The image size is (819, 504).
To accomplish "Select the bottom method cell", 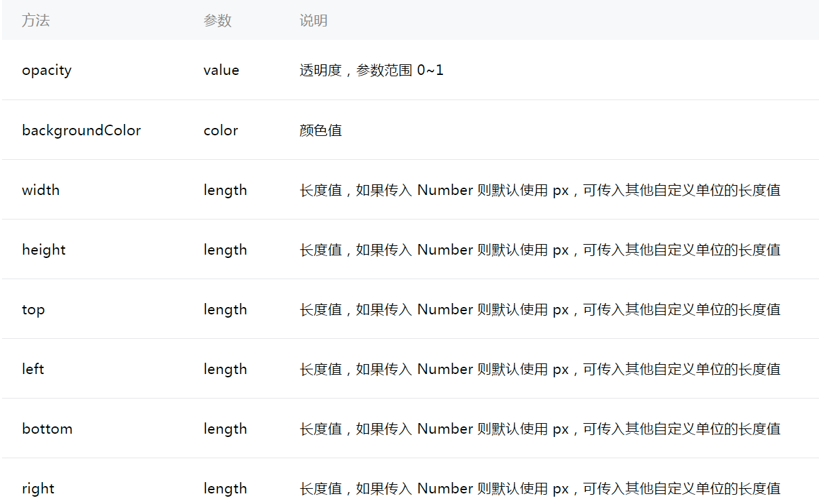I will coord(46,428).
